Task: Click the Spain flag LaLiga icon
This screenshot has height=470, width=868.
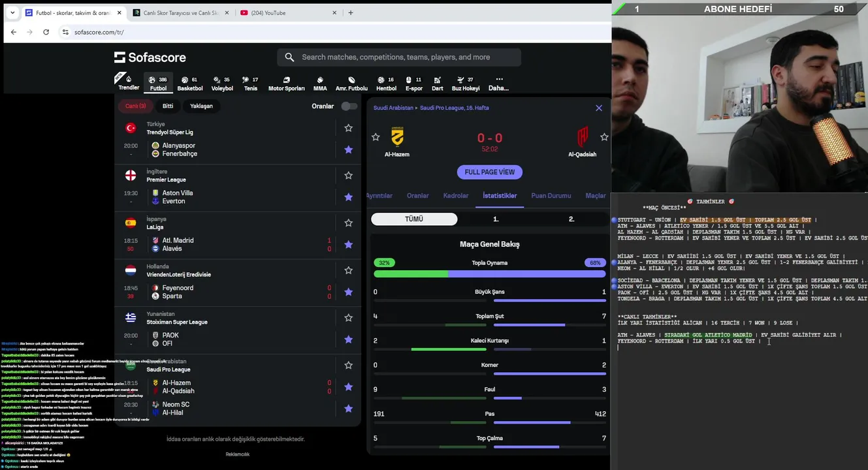Action: pyautogui.click(x=131, y=223)
